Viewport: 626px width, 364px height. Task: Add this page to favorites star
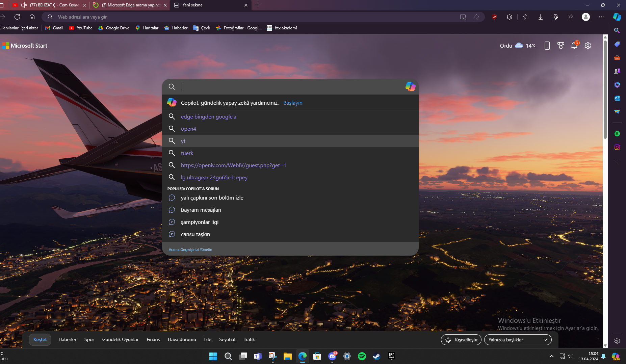pos(476,17)
